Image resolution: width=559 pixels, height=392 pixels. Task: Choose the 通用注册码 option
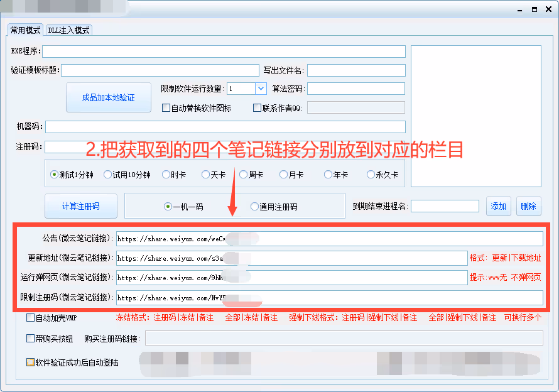(x=254, y=206)
